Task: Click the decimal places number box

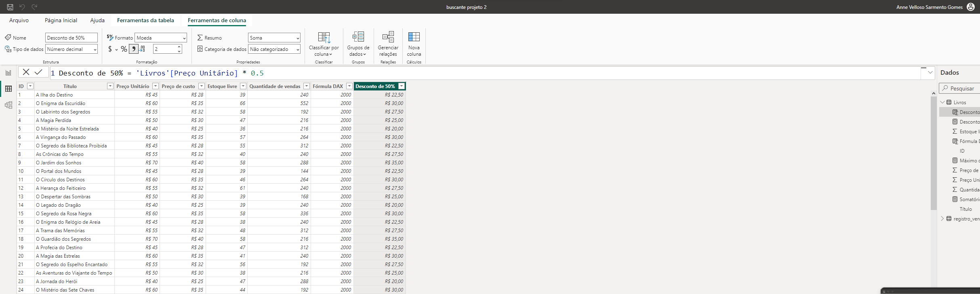Action: 165,49
